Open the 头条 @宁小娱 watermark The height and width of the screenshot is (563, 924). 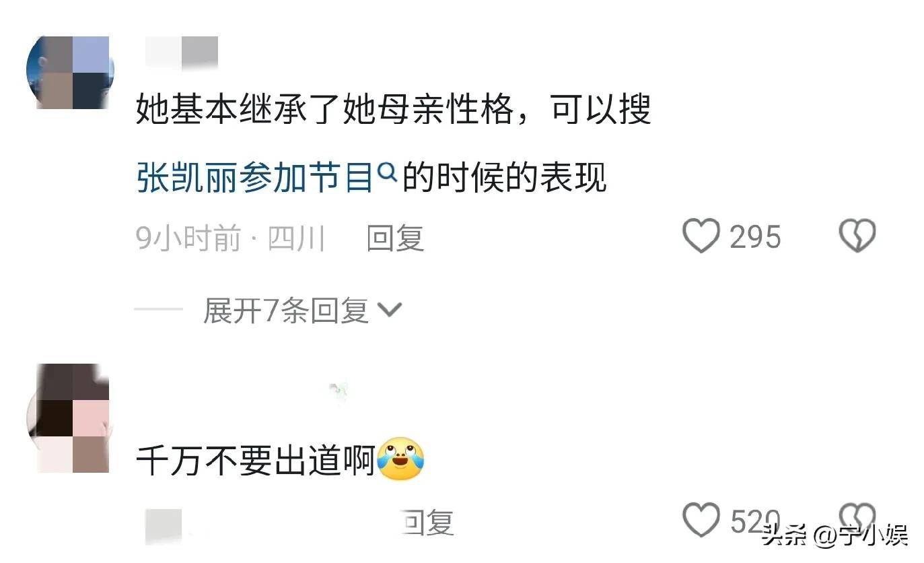pyautogui.click(x=834, y=535)
